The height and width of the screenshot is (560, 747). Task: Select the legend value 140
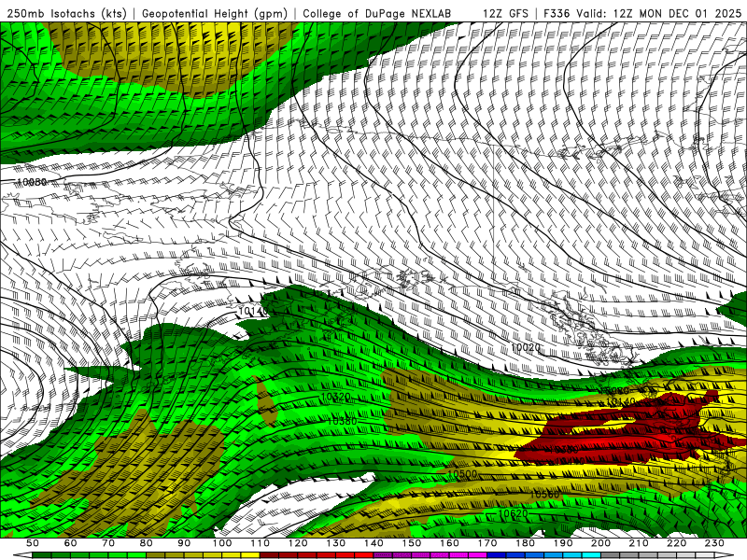tap(374, 543)
